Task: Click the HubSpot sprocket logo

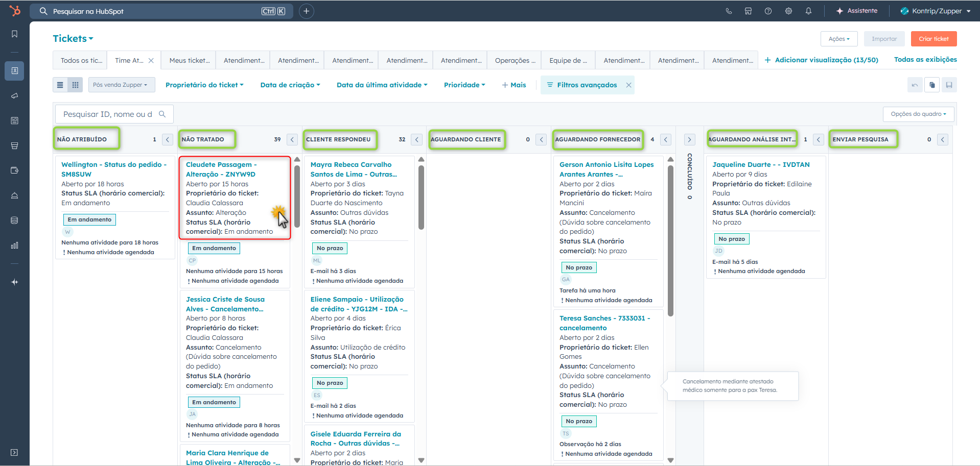Action: pyautogui.click(x=15, y=11)
